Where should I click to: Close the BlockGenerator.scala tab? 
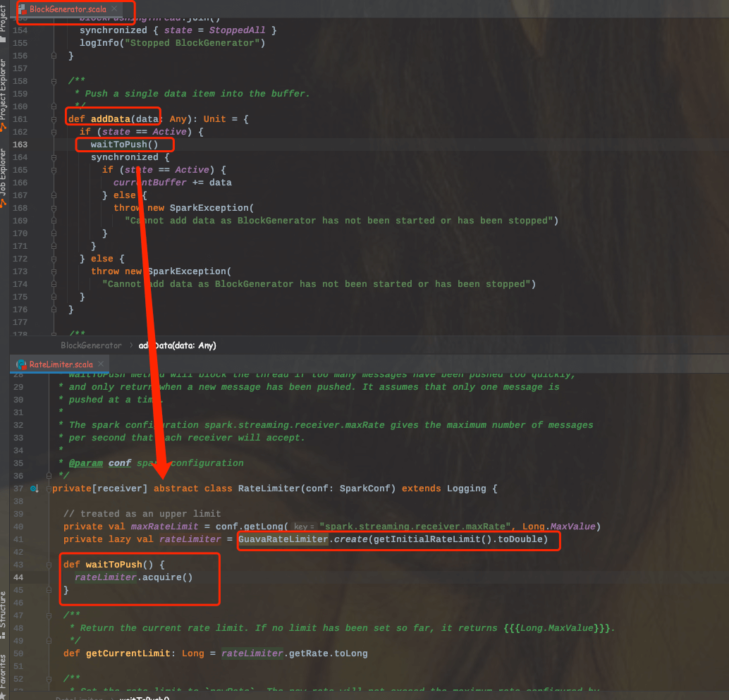114,9
